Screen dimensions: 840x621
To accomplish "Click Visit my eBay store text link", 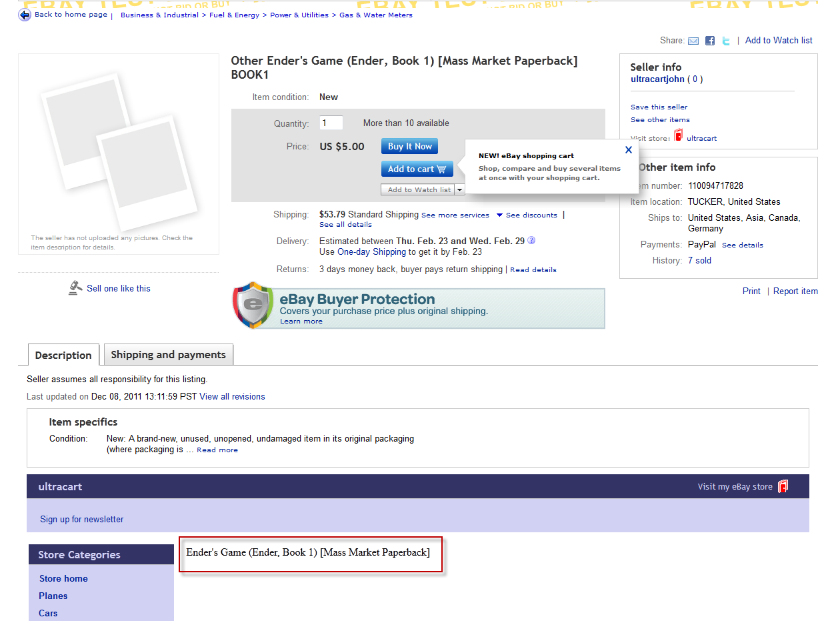I will pyautogui.click(x=735, y=487).
